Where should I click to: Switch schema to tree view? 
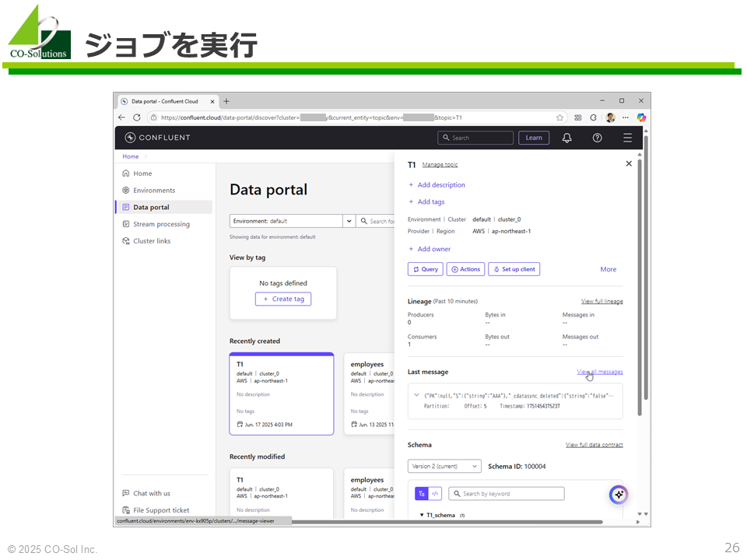(422, 494)
